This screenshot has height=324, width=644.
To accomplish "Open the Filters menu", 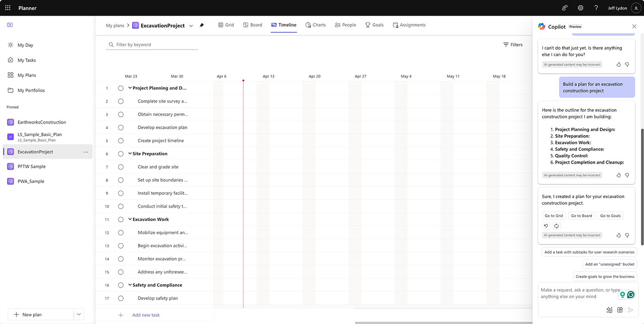I will click(x=513, y=45).
